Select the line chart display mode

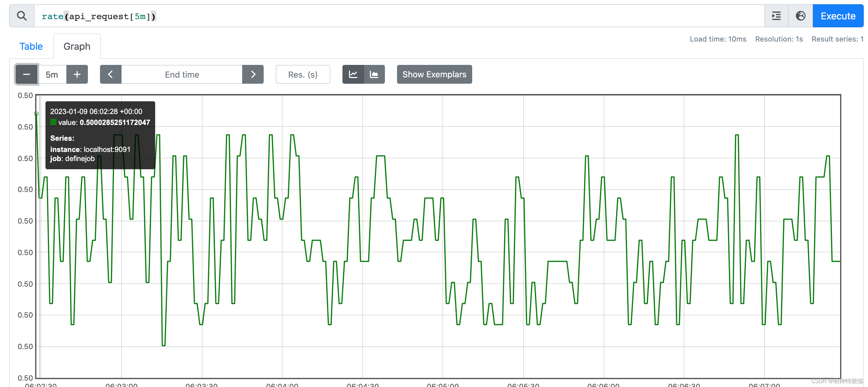tap(353, 74)
